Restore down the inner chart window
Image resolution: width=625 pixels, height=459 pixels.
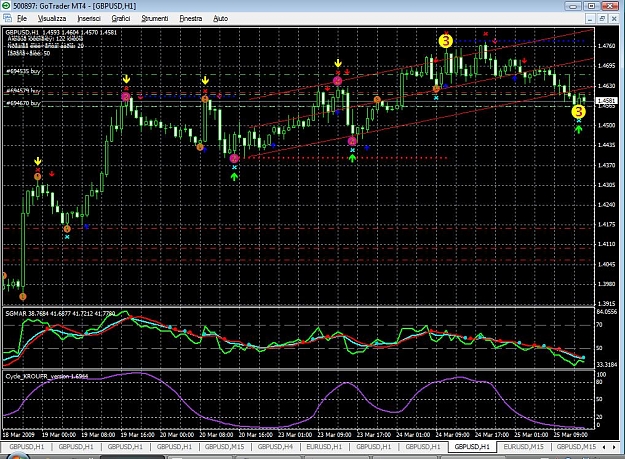point(602,18)
